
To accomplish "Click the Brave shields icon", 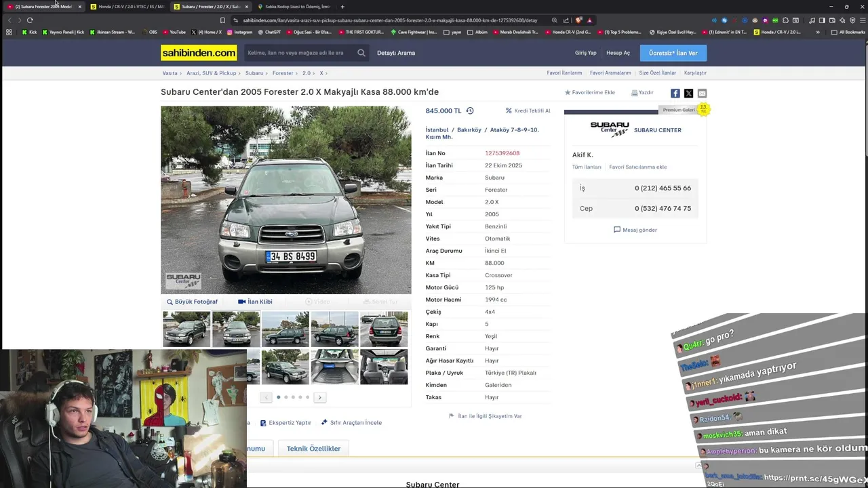I will tap(578, 20).
